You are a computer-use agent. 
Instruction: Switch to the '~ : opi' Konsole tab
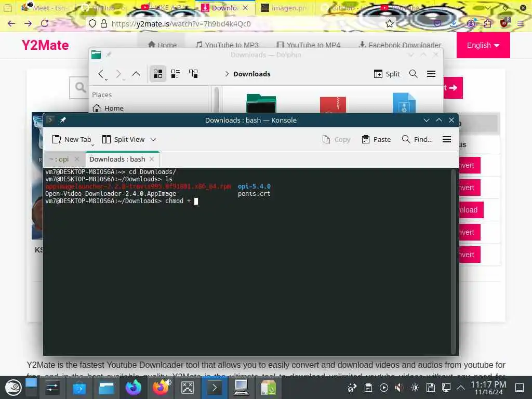click(59, 159)
